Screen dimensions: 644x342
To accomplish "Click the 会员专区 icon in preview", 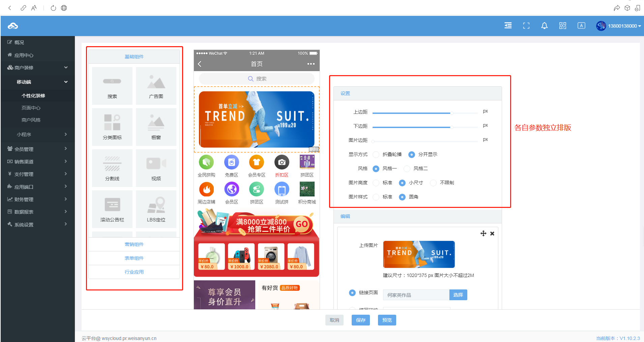I will pyautogui.click(x=257, y=162).
